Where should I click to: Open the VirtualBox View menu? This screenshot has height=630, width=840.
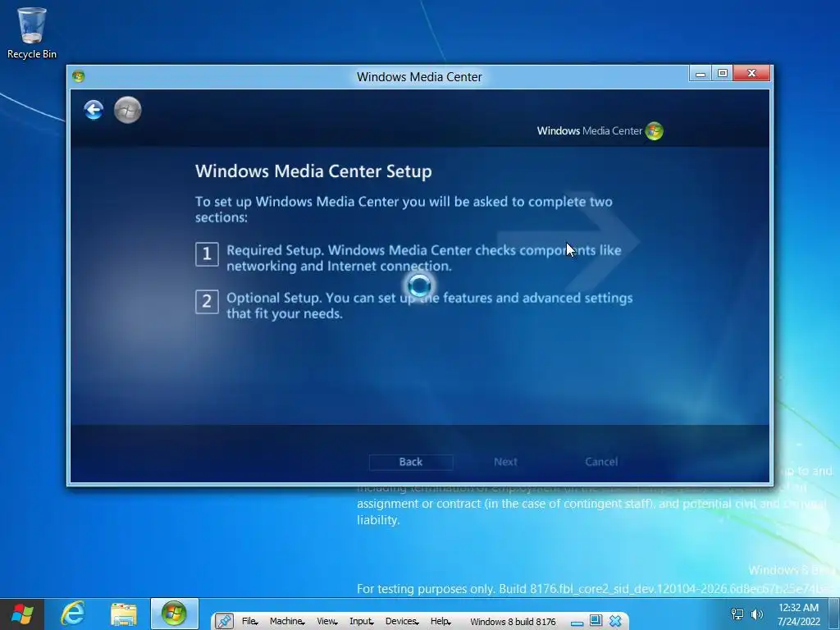(326, 622)
